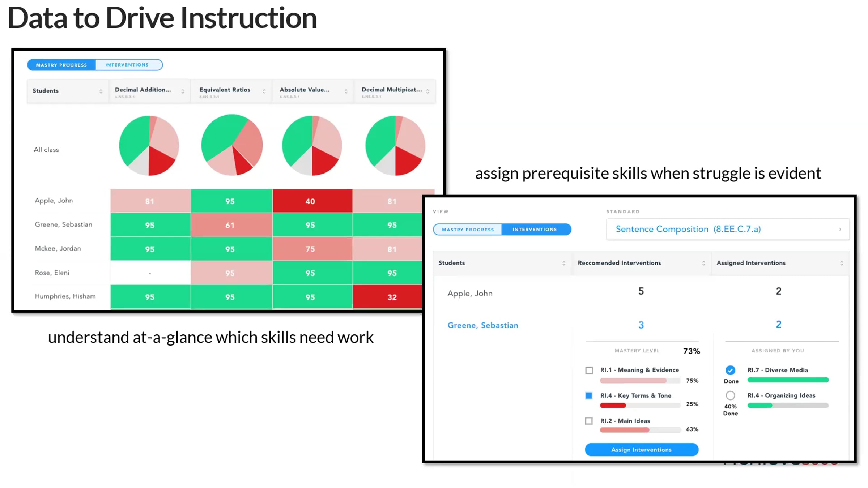Open the Sentence Composition standard dropdown
This screenshot has width=868, height=488.
point(728,229)
